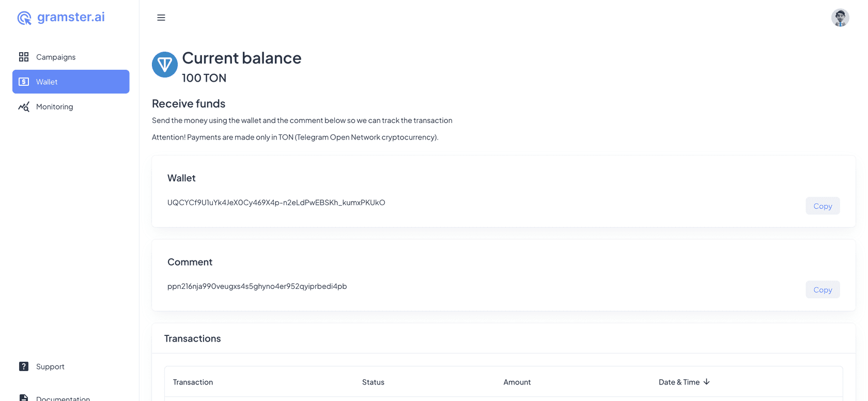Click the TON coin logo
The width and height of the screenshot is (868, 401).
(165, 65)
